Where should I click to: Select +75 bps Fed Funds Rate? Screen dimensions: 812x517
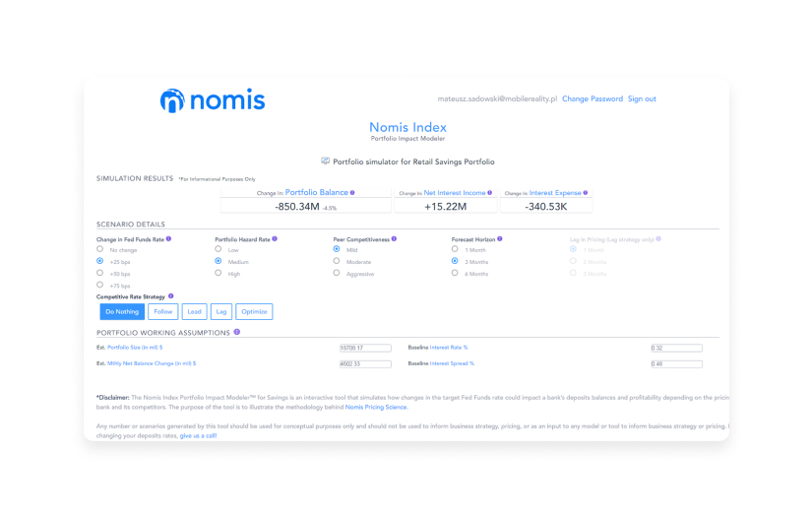pyautogui.click(x=100, y=285)
